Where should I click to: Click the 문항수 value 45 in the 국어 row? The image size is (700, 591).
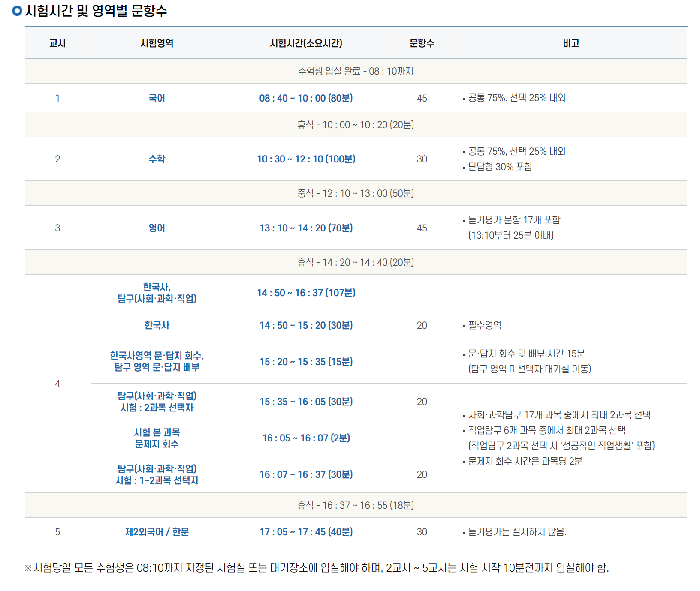click(x=422, y=98)
